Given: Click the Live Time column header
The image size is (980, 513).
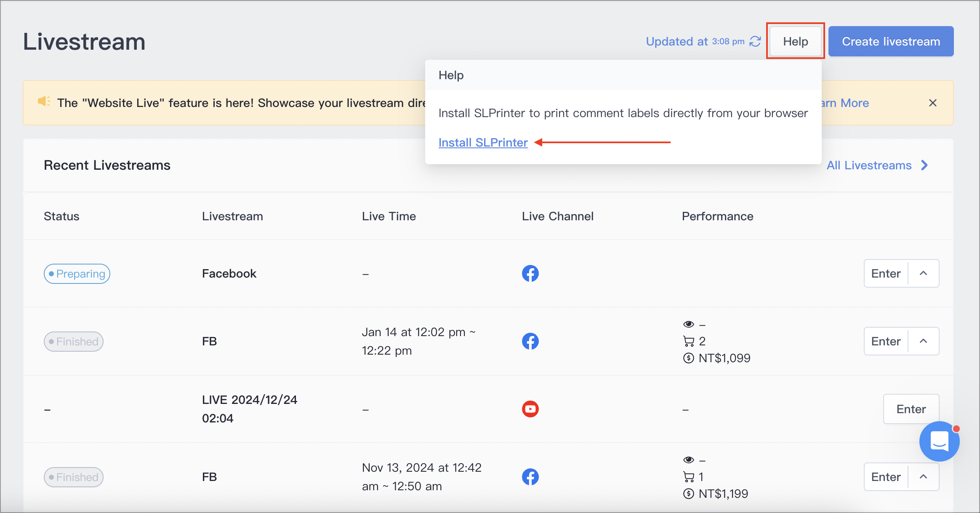Looking at the screenshot, I should 389,216.
